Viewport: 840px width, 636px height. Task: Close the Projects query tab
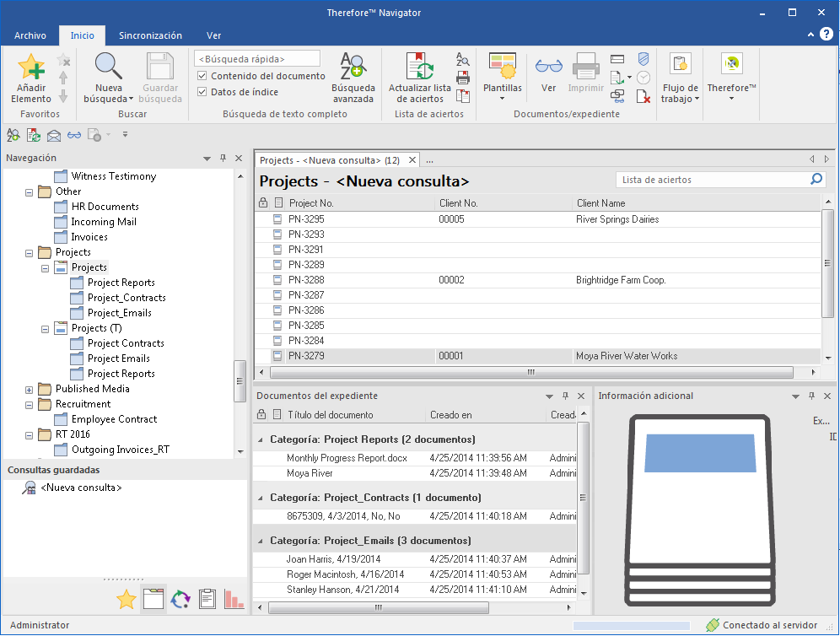pos(412,159)
